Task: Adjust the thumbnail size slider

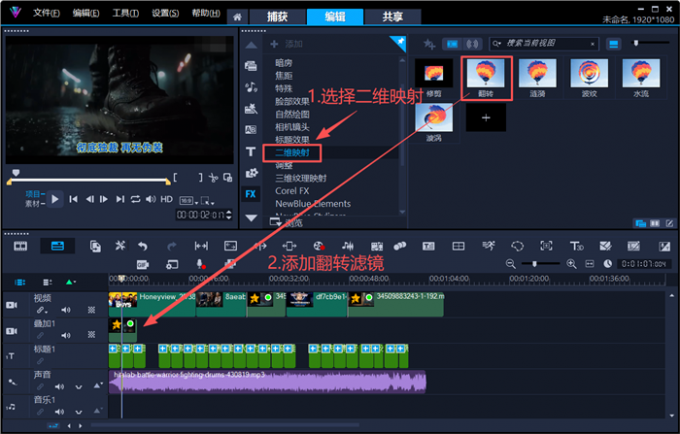Action: pos(651,43)
